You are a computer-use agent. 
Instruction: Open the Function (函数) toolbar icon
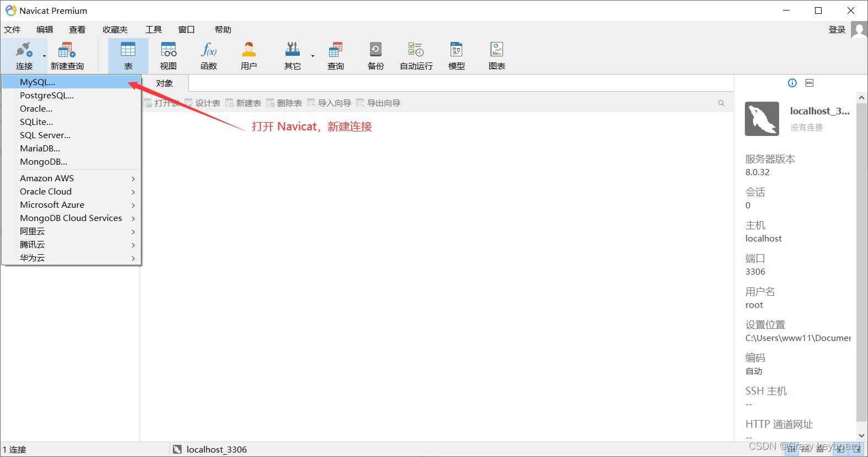(x=209, y=55)
